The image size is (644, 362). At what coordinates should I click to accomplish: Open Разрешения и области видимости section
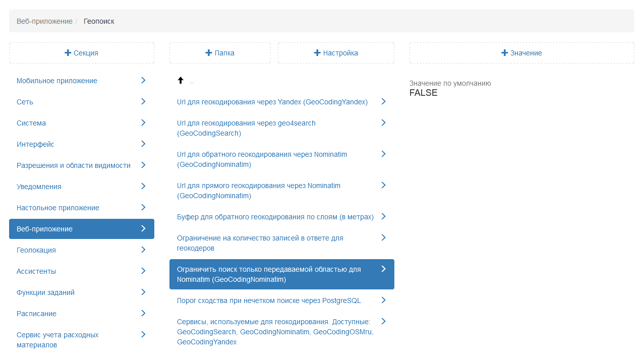point(74,165)
